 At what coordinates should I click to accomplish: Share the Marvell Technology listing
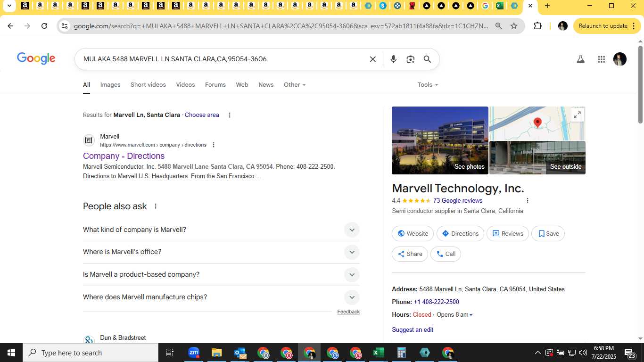tap(410, 254)
